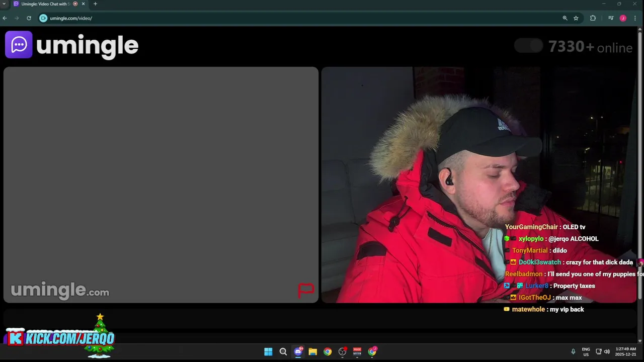Open the Chrome extensions puzzle icon
Screen dimensions: 644x362
[593, 18]
